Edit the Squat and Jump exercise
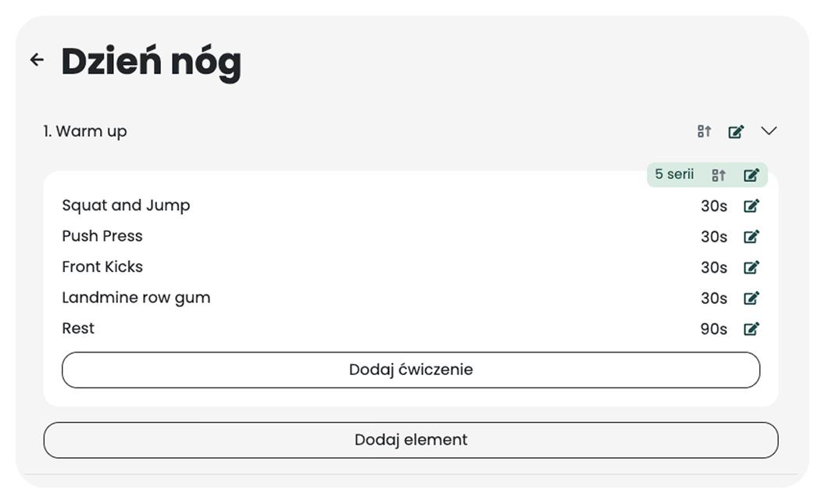Screen dimensions: 825x504 751,206
